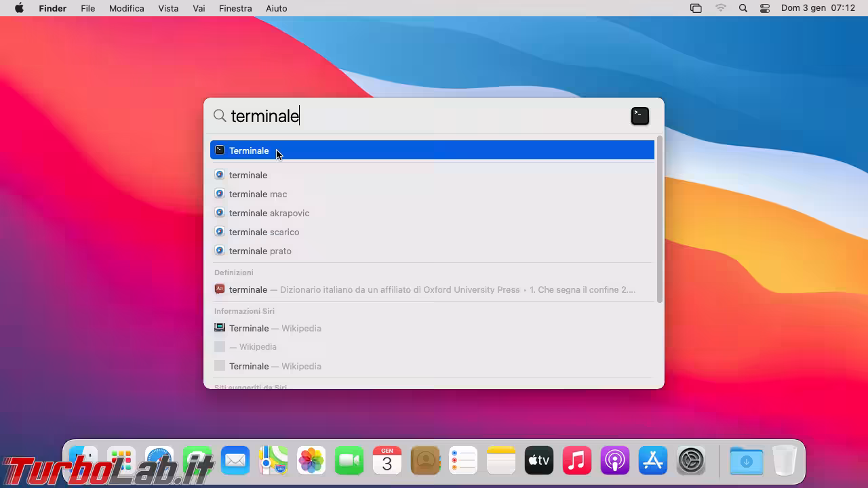Screen dimensions: 868x488
Task: Launch Mail from the Dock
Action: tap(235, 461)
